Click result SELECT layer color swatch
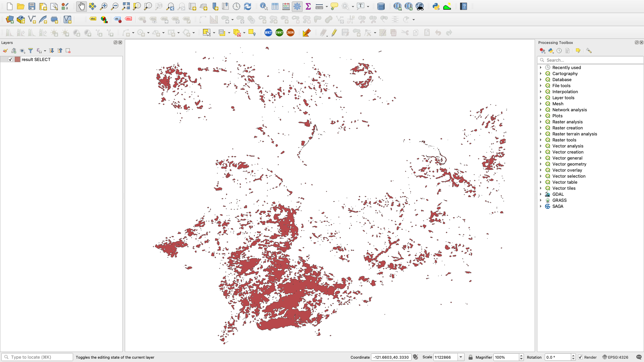 (17, 59)
